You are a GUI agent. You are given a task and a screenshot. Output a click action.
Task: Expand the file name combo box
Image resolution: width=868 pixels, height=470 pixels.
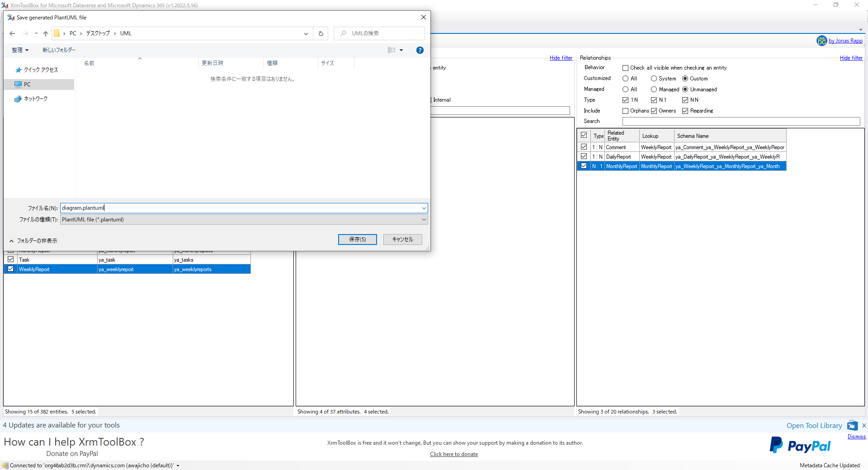(424, 208)
